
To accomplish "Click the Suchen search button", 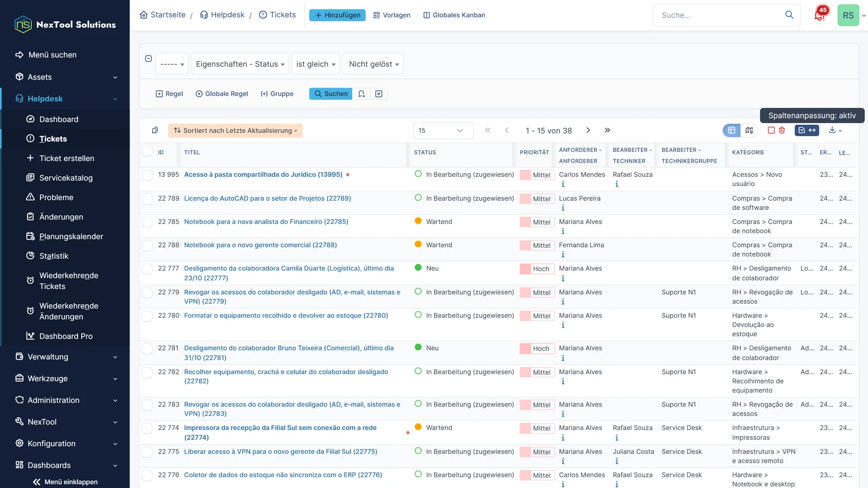I will (x=331, y=94).
